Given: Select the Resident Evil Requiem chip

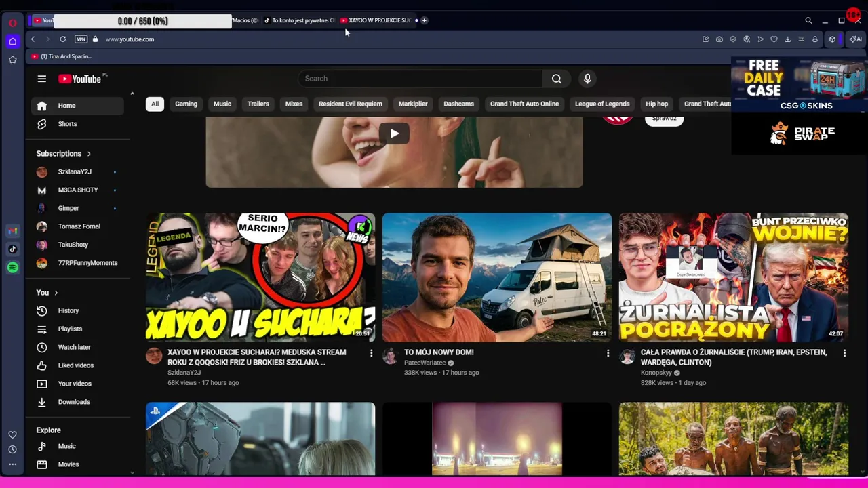Looking at the screenshot, I should click(351, 104).
